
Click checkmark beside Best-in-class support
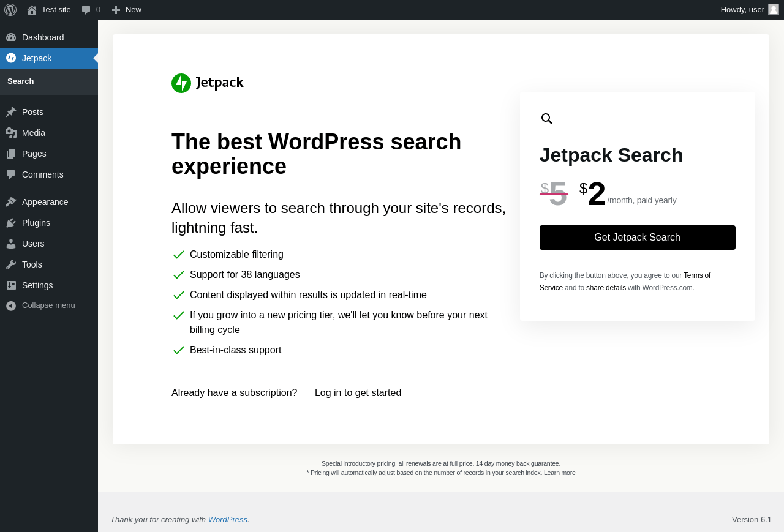pyautogui.click(x=179, y=350)
